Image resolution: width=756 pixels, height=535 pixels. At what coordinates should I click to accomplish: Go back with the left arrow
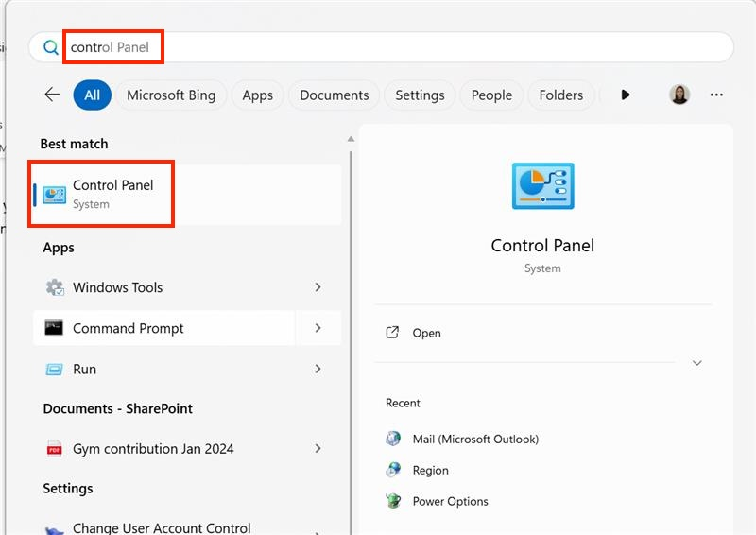[53, 95]
